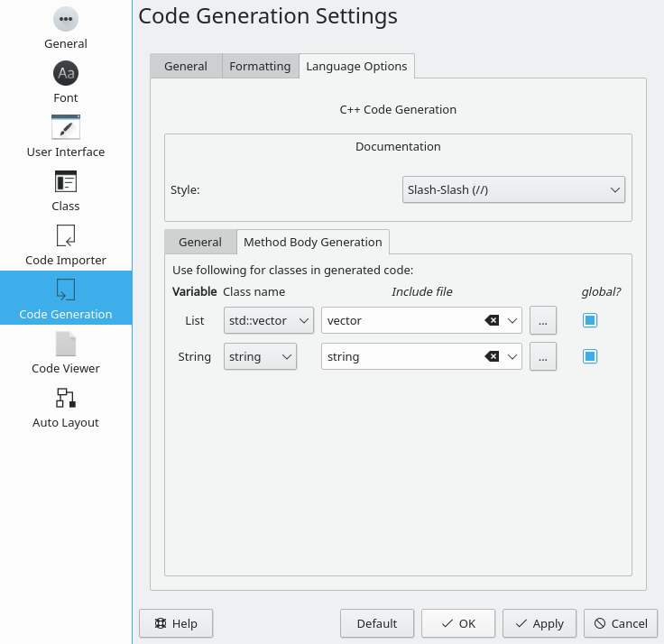Image resolution: width=664 pixels, height=644 pixels.
Task: Open the documentation Style dropdown
Action: 513,189
